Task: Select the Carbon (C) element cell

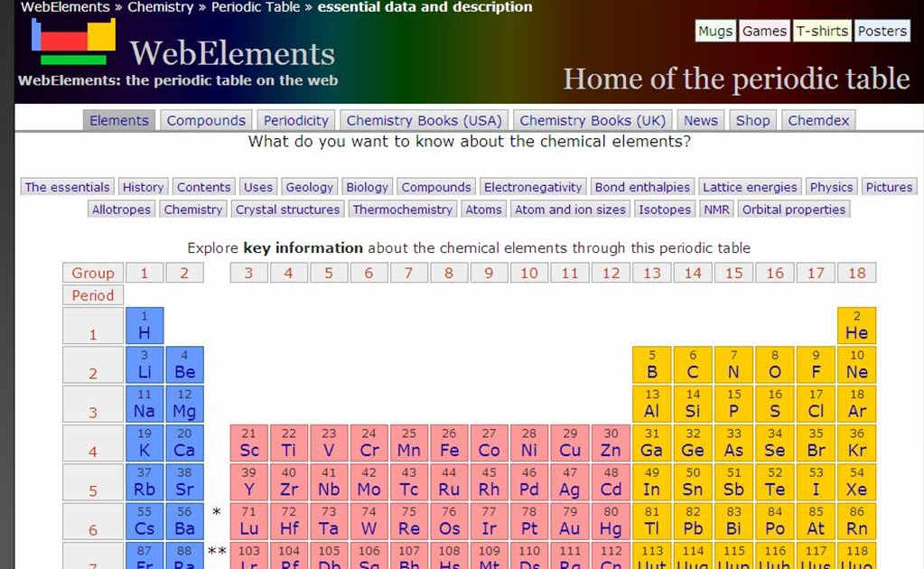Action: click(693, 364)
